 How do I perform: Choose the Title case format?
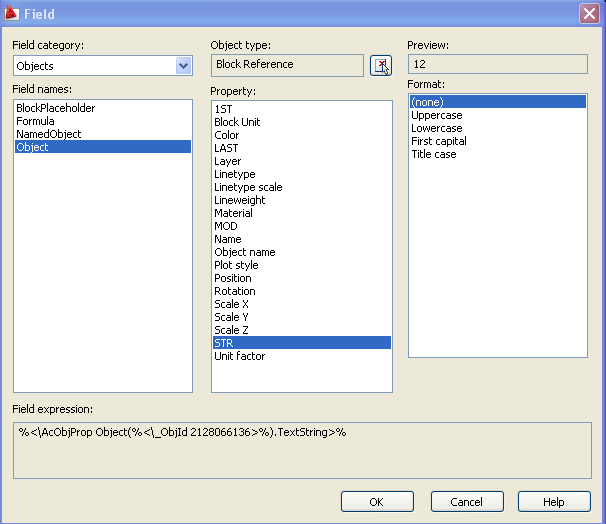tap(498, 154)
